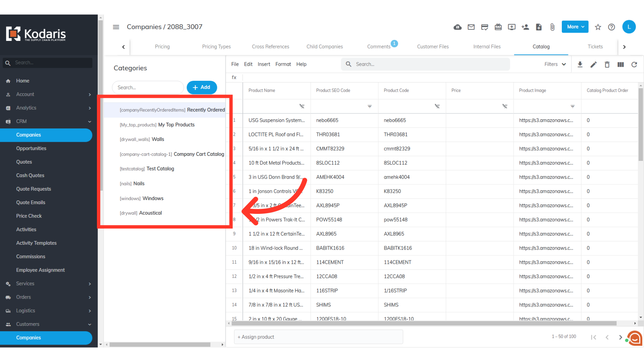Star this company as favorite

[x=598, y=27]
